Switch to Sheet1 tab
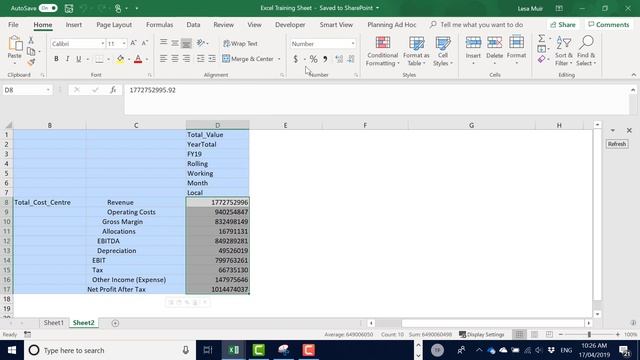 [53, 323]
